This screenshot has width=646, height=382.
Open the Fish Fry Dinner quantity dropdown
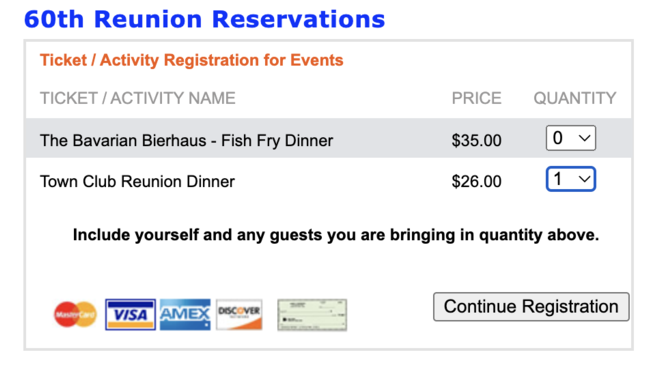click(571, 138)
